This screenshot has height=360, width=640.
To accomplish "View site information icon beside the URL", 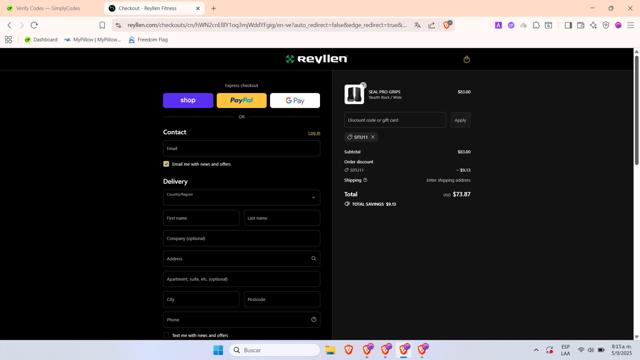I will [x=118, y=25].
